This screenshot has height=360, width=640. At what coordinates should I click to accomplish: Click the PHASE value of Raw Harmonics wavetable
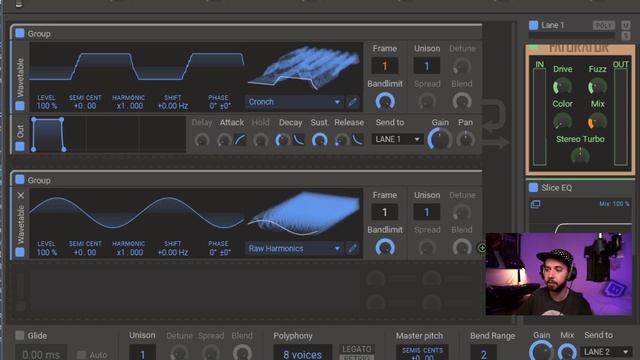(219, 252)
